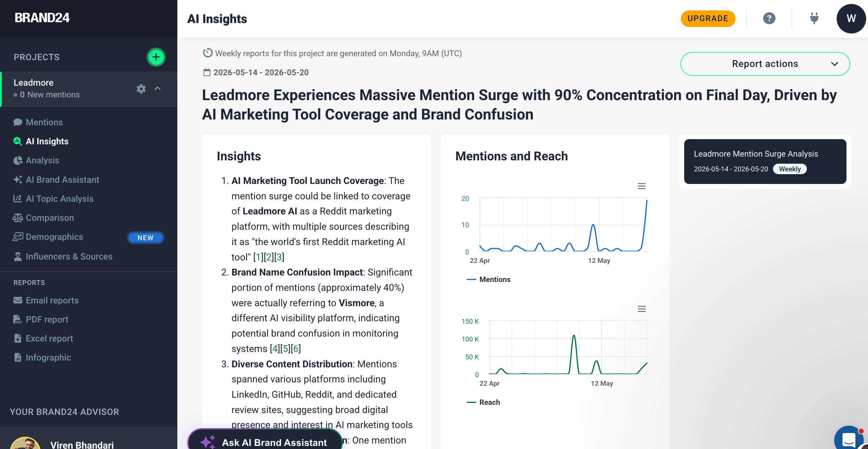868x449 pixels.
Task: Open the Reach chart hamburger menu
Action: click(641, 309)
